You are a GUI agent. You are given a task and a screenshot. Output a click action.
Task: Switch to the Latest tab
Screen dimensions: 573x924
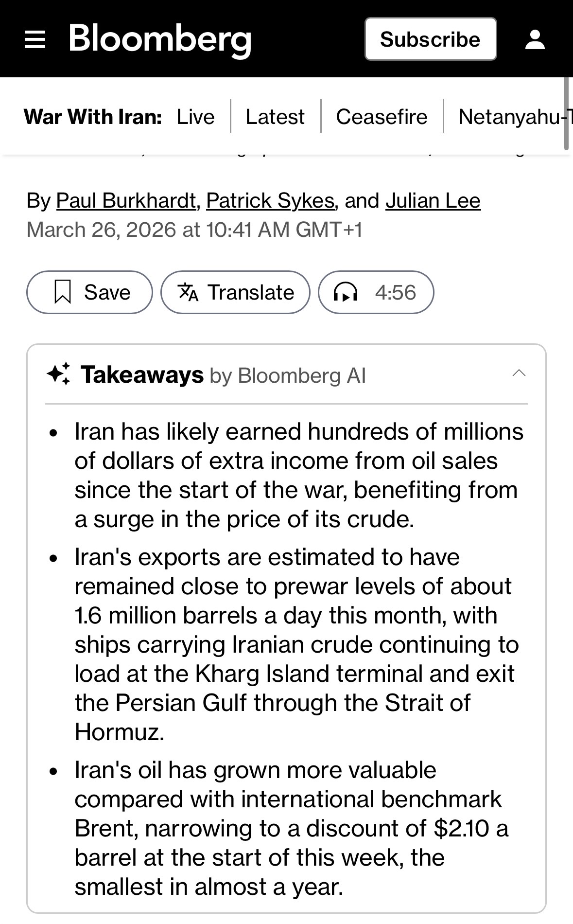point(275,117)
